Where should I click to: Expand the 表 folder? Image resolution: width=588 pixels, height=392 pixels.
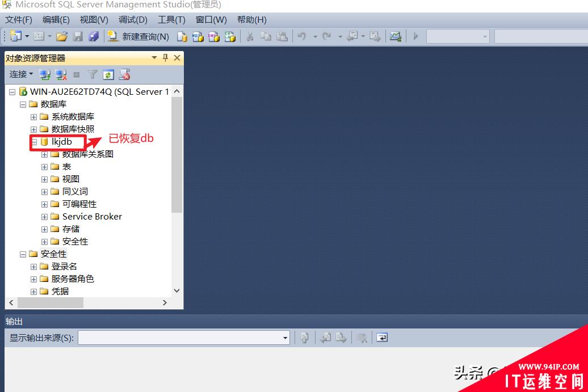(x=45, y=167)
